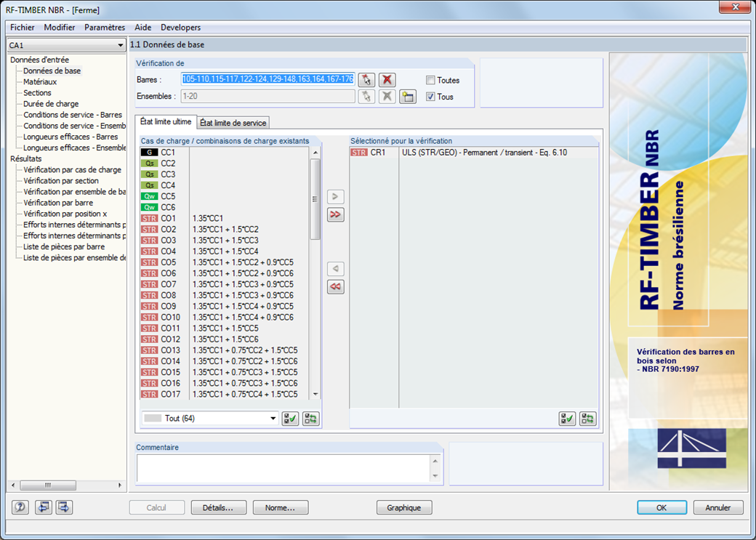Add selected load case with single arrow right
Viewport: 756px width, 540px height.
[x=336, y=196]
